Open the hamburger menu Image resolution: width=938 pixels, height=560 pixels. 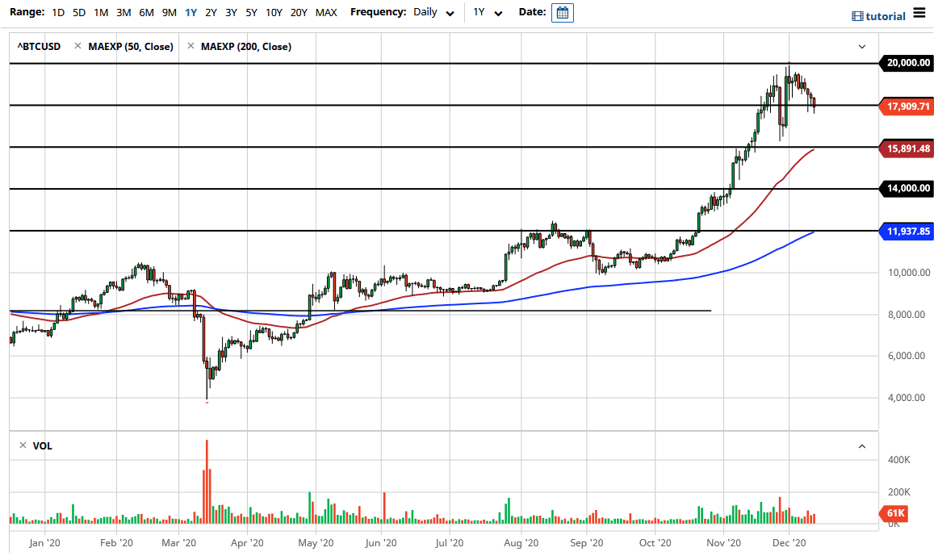pyautogui.click(x=921, y=12)
